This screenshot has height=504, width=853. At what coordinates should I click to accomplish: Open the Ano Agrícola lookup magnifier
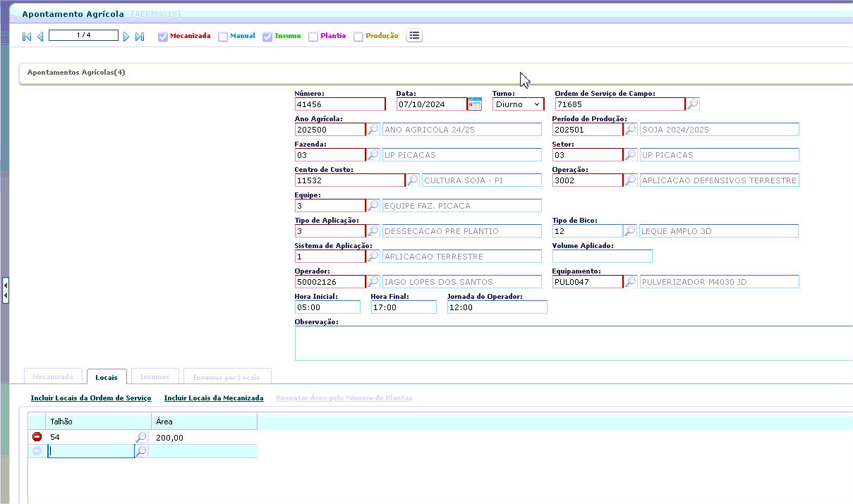click(x=373, y=129)
